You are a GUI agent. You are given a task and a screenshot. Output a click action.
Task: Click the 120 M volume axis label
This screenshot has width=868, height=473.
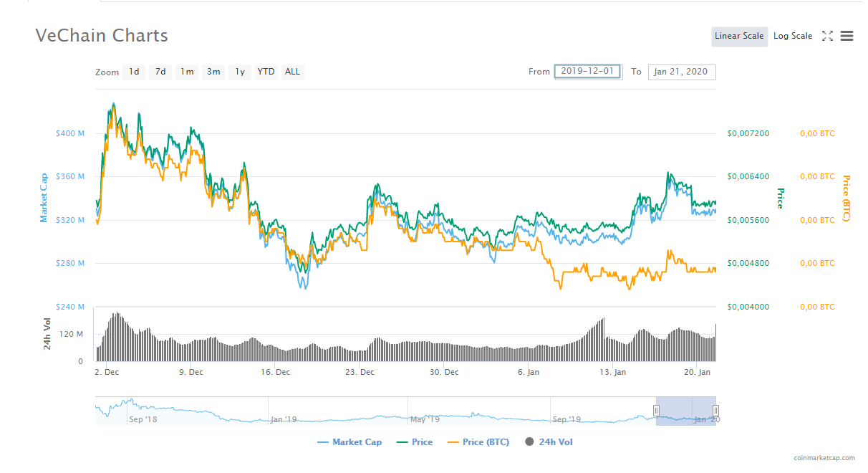[72, 334]
